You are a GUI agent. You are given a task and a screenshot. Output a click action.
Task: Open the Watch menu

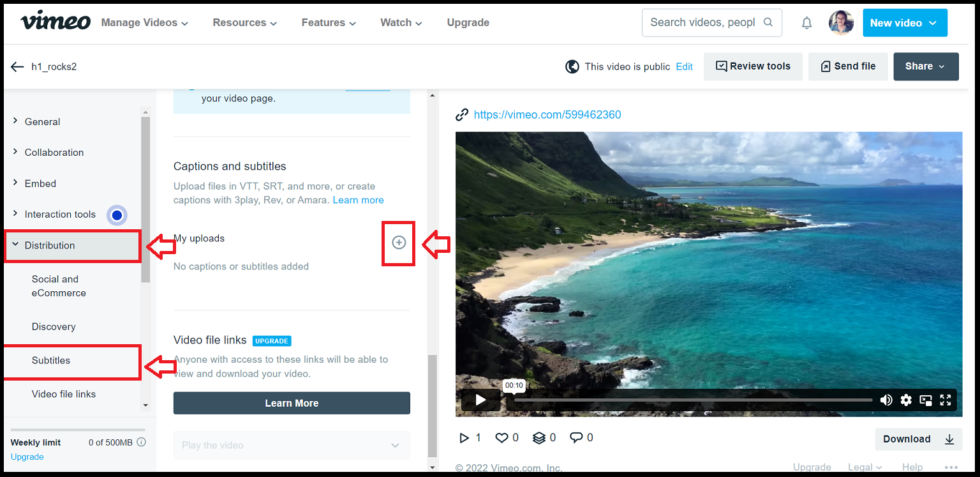(401, 22)
